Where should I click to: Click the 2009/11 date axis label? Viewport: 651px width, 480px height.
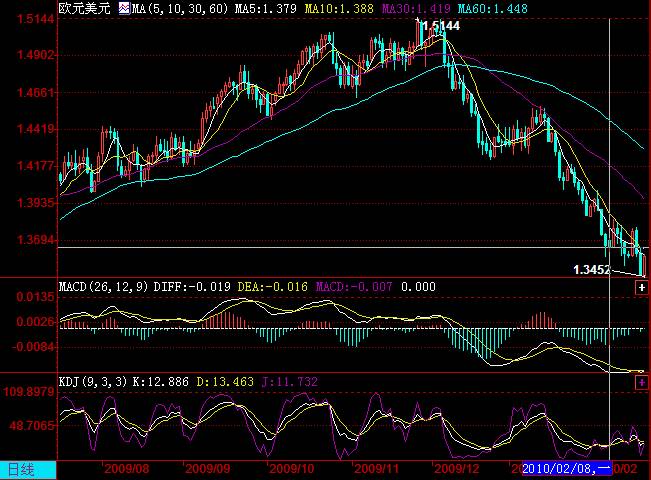pos(376,469)
